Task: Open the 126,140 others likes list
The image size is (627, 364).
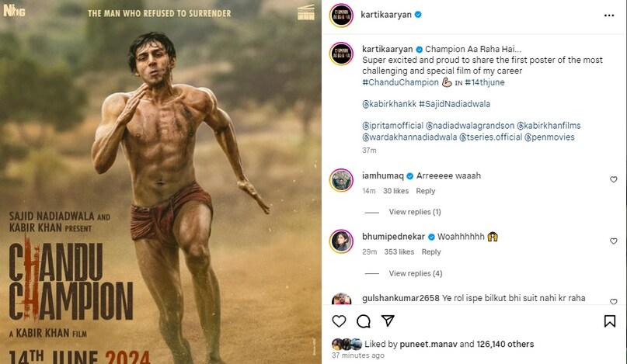Action: pos(505,344)
